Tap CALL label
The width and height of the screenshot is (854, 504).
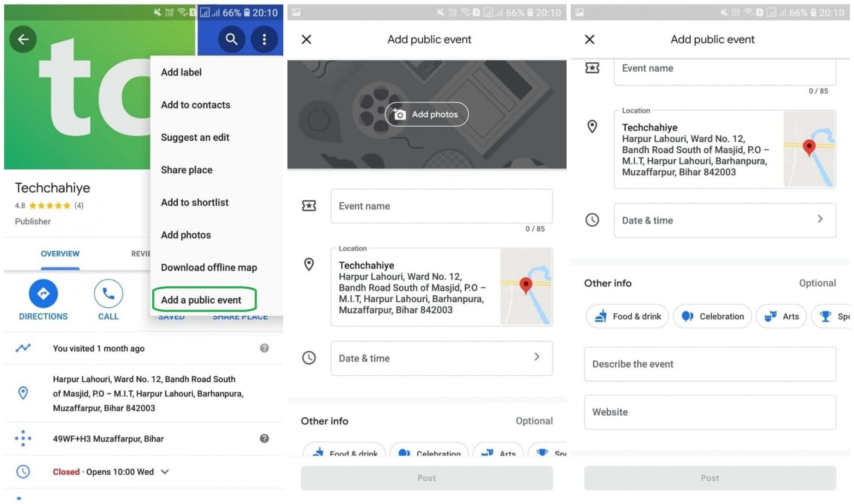coord(108,316)
